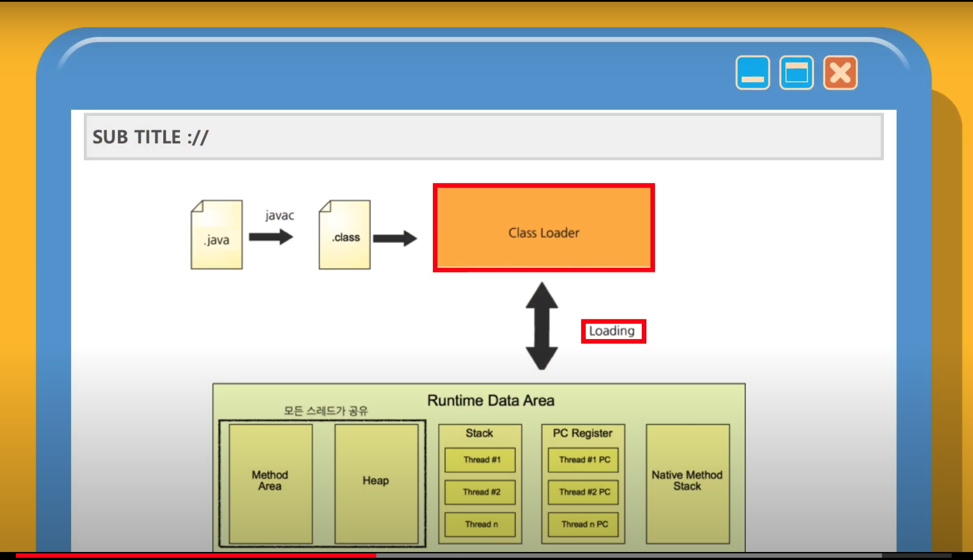
Task: Click the Thread n stack box
Action: tap(480, 525)
